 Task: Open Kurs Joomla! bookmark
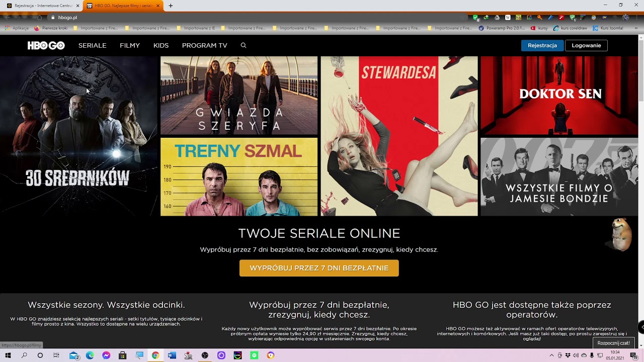608,28
